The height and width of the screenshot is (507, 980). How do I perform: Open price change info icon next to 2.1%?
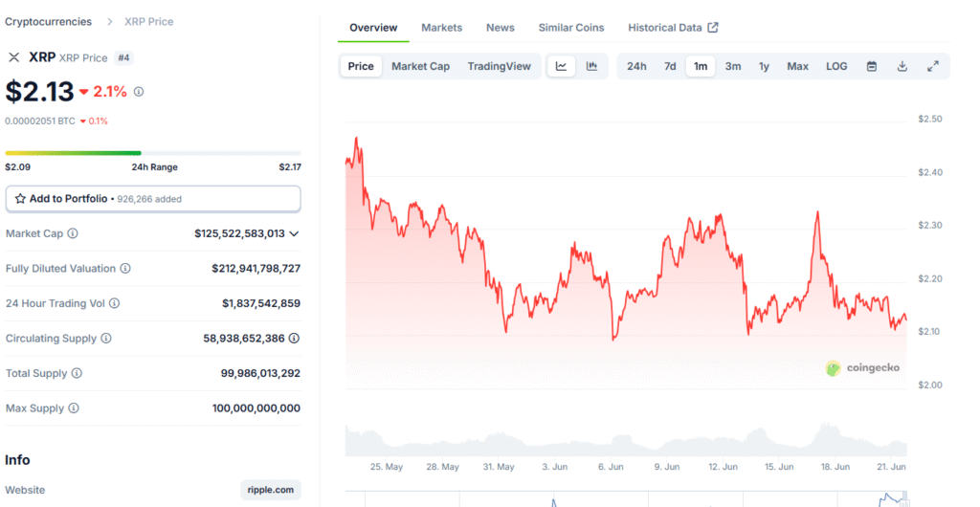tap(139, 92)
